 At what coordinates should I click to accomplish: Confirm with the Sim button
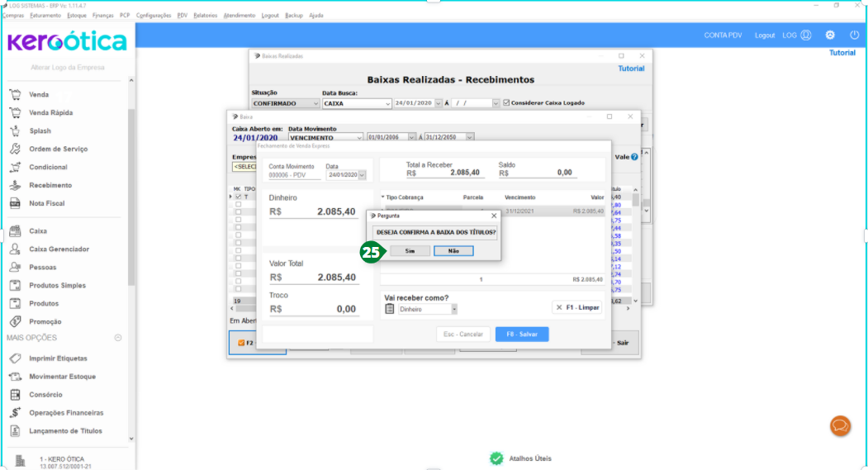coord(410,251)
